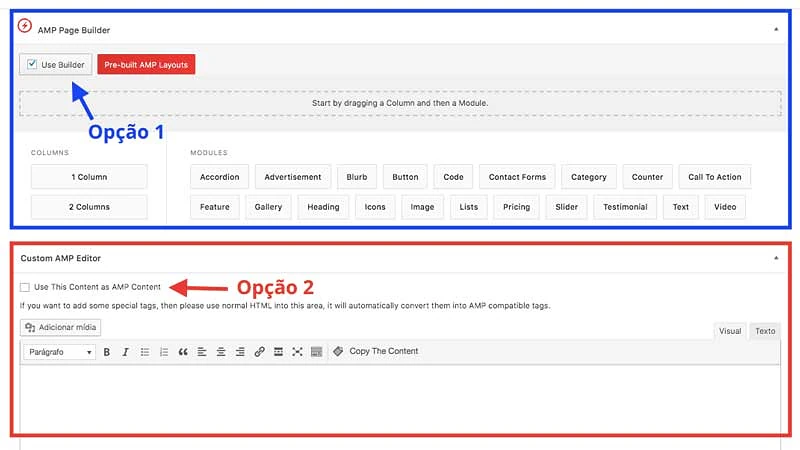This screenshot has width=800, height=450.
Task: Click the Copy The Content tag icon
Action: (x=338, y=351)
